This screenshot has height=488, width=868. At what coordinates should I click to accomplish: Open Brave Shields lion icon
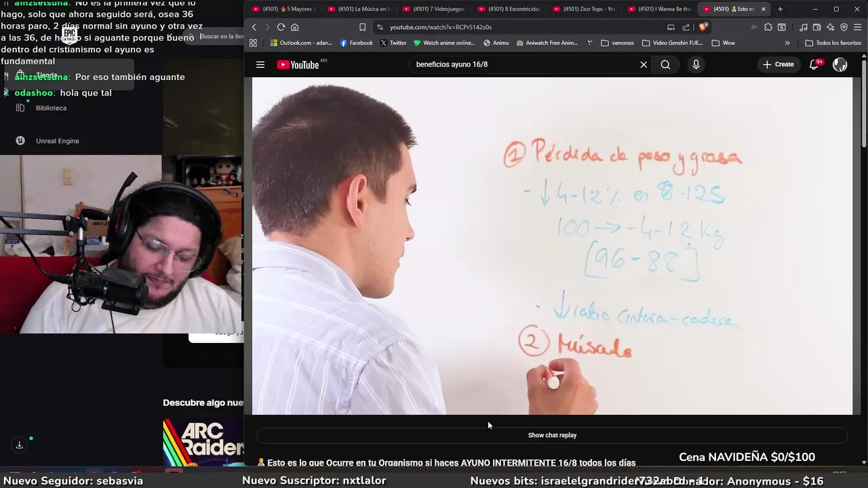[703, 27]
